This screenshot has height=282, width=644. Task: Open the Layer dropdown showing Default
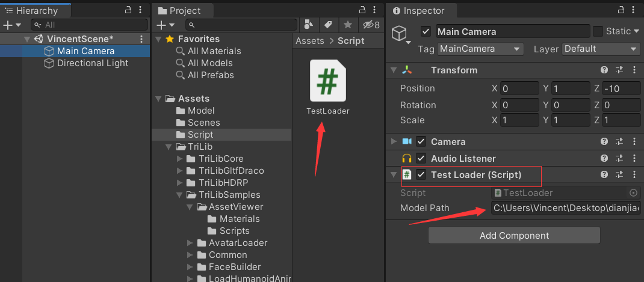point(601,49)
